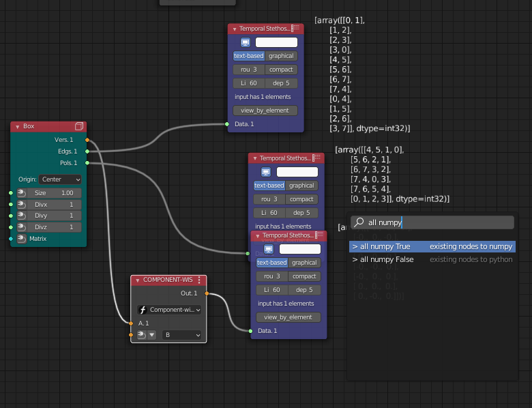Click the Edgs. 1 output socket
The height and width of the screenshot is (408, 532).
[x=87, y=151]
